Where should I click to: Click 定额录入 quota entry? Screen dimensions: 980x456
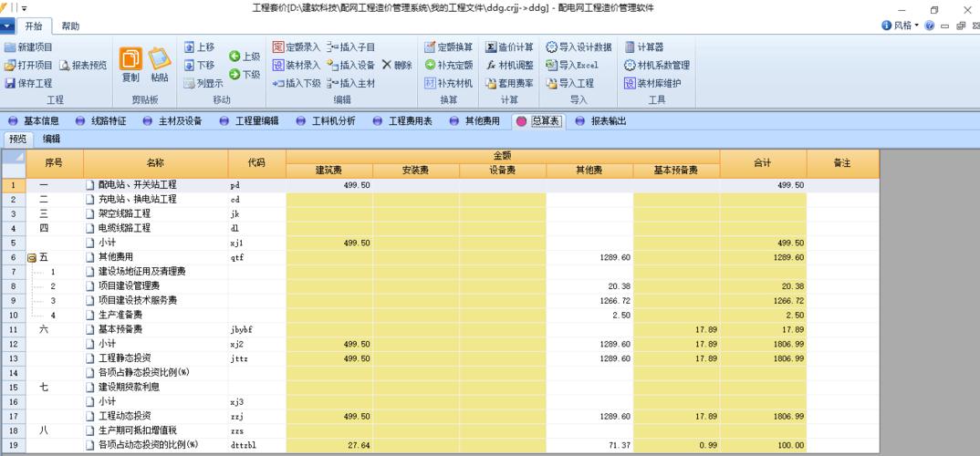tap(297, 47)
